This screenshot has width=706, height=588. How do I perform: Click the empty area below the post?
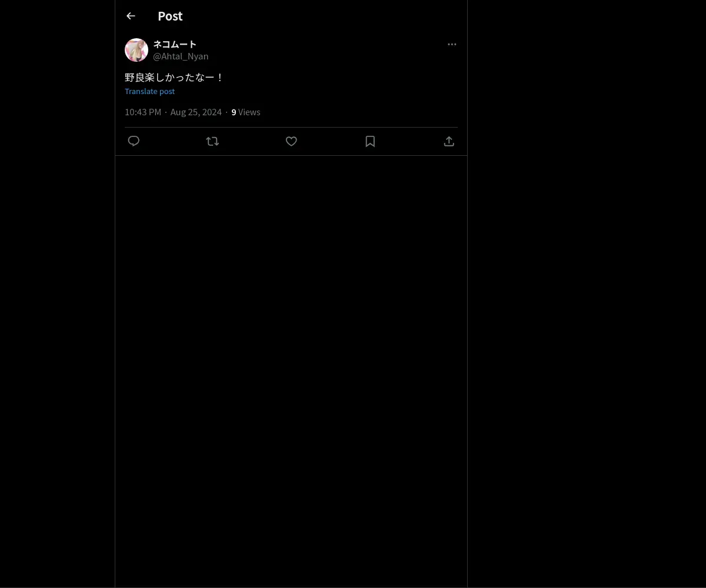tap(291, 370)
